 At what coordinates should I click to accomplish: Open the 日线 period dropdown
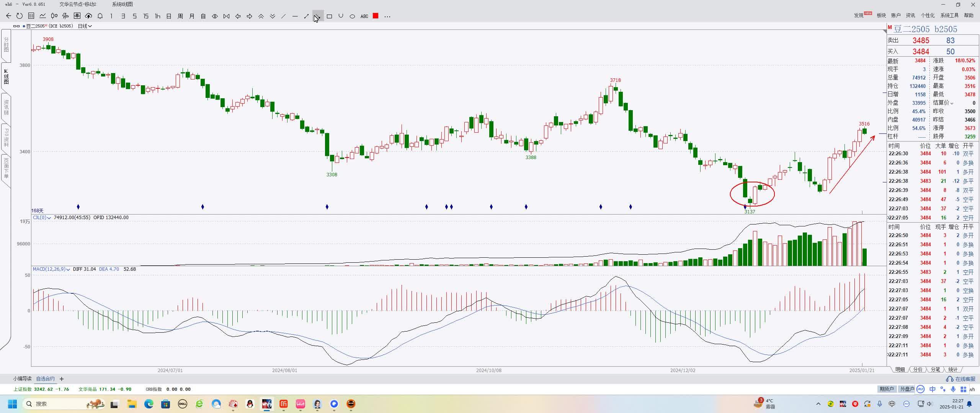(x=85, y=26)
